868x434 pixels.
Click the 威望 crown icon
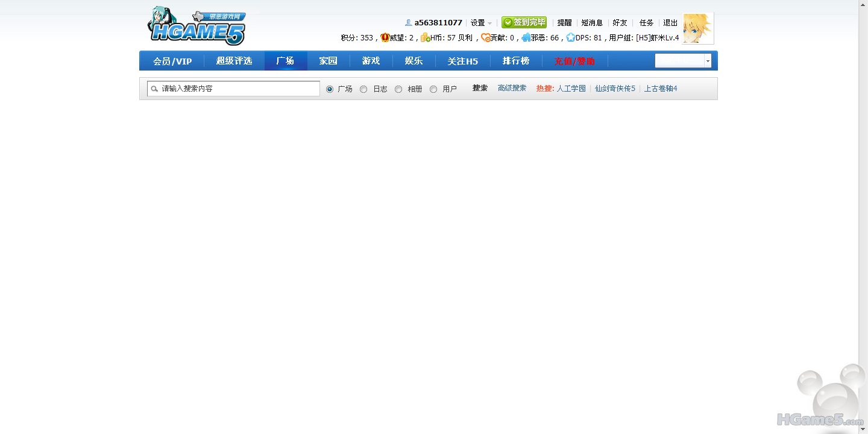[x=385, y=37]
